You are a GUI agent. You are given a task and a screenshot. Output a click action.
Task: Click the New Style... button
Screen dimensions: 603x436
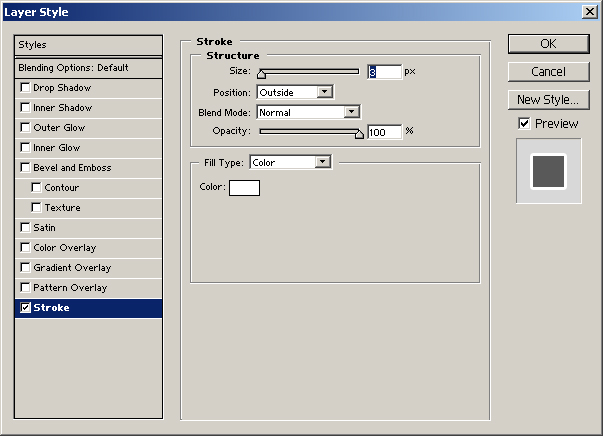coord(548,100)
